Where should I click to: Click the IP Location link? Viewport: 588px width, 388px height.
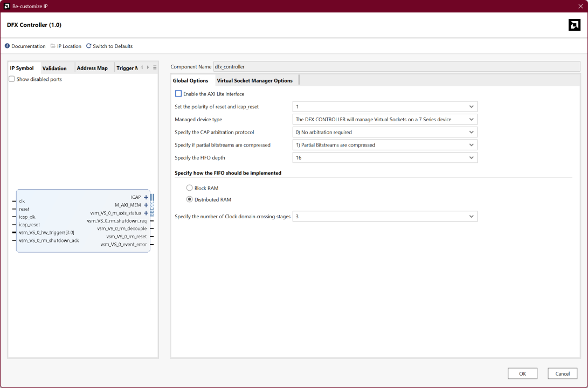coord(69,46)
